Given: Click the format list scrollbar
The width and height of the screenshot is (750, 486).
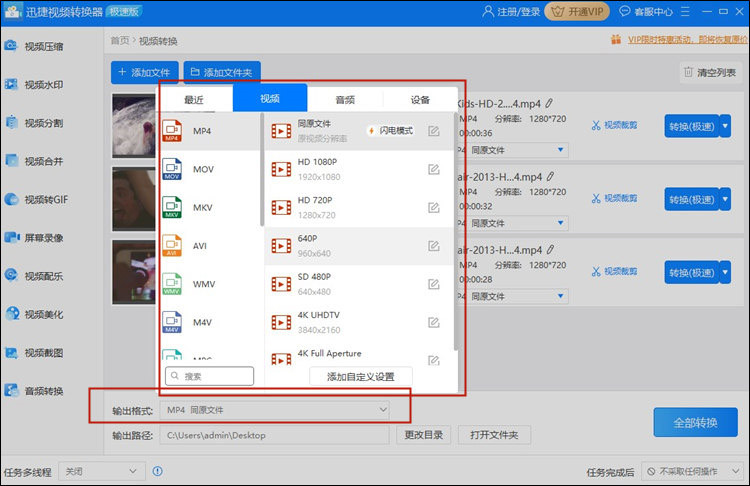Looking at the screenshot, I should (x=262, y=169).
